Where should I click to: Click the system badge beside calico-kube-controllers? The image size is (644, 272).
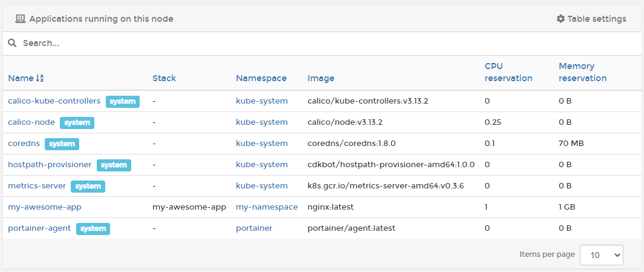click(x=123, y=101)
